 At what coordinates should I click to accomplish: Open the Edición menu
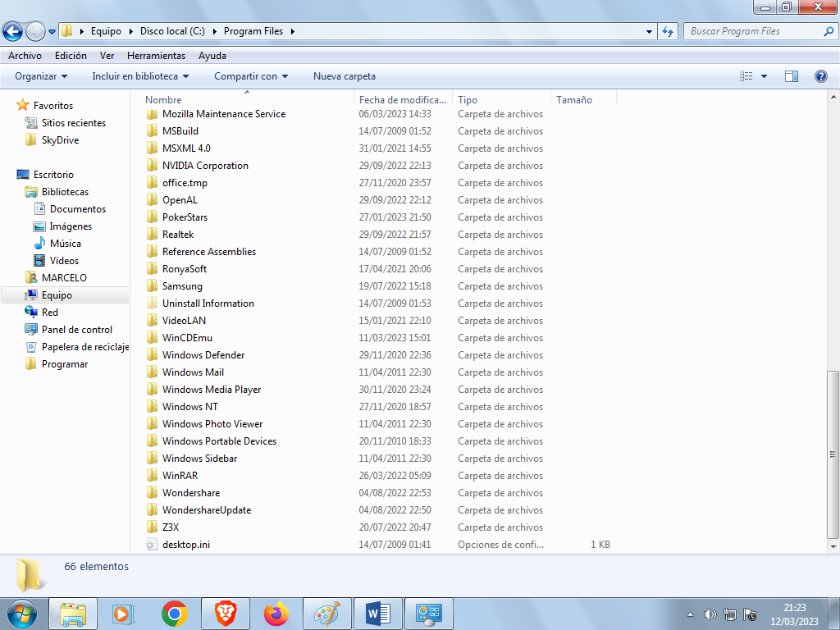pyautogui.click(x=71, y=56)
